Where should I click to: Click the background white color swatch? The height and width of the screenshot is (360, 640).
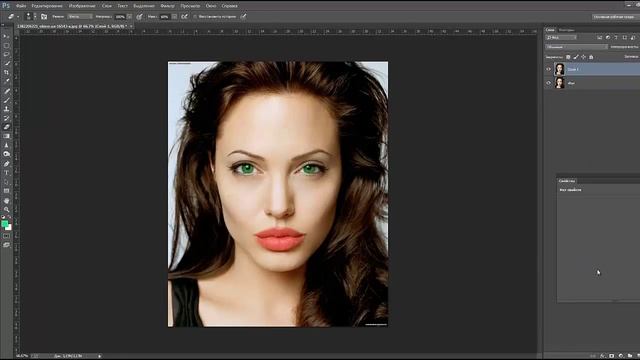coord(9,227)
